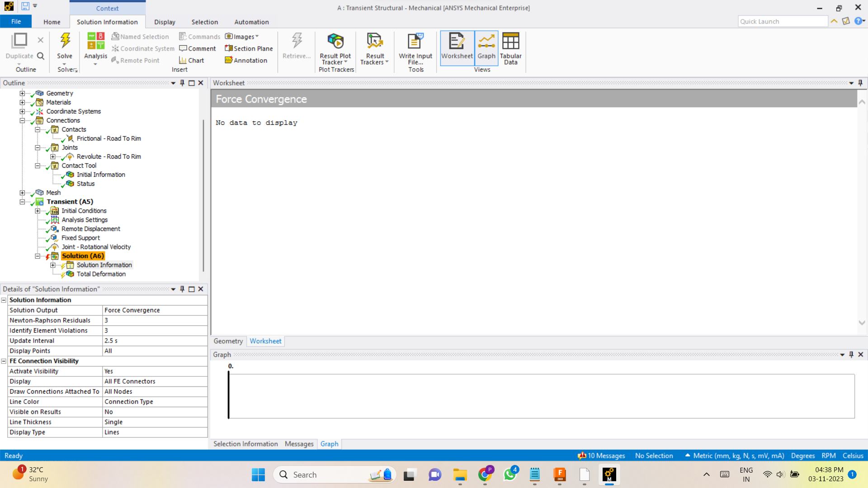This screenshot has height=488, width=868.
Task: Open the Outline panel options dropdown arrow
Action: click(173, 83)
